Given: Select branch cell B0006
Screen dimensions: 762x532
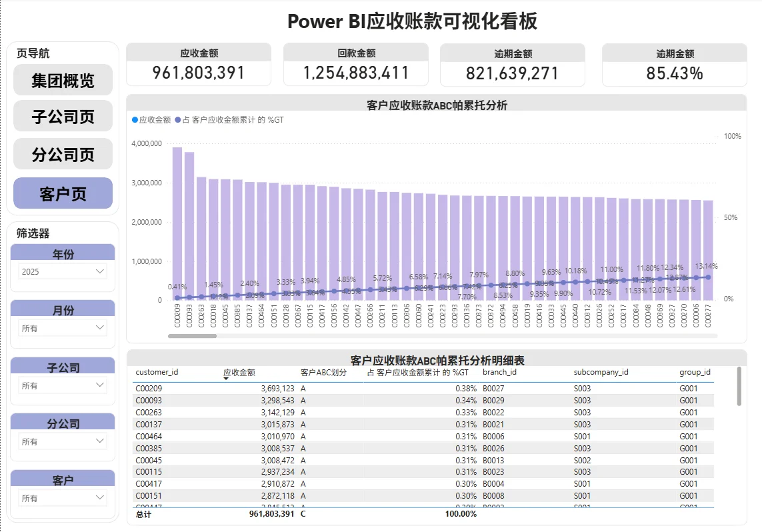Looking at the screenshot, I should coord(493,437).
